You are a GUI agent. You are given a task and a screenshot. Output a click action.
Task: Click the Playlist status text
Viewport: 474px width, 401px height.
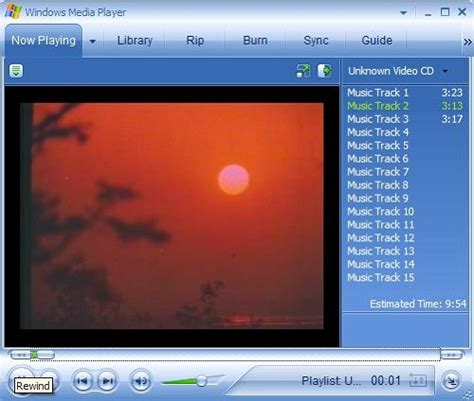pyautogui.click(x=331, y=381)
